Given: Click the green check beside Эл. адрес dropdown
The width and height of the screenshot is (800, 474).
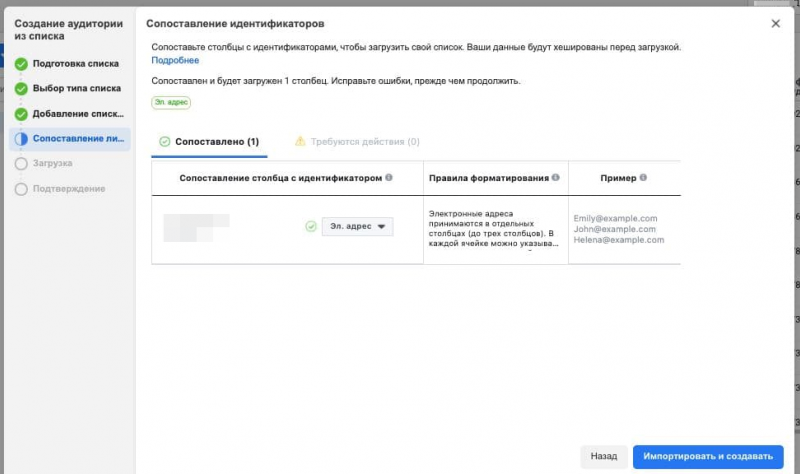Looking at the screenshot, I should (311, 226).
